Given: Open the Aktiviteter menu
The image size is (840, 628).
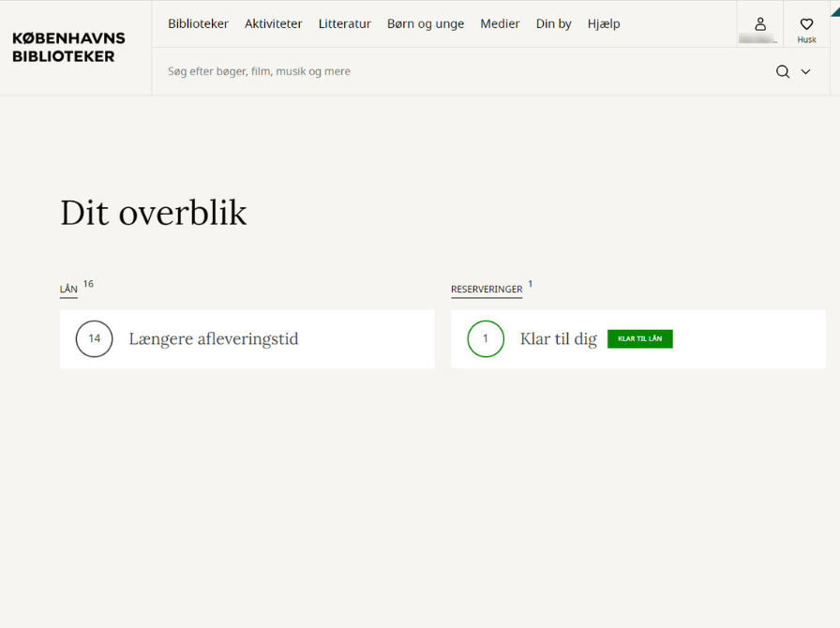Looking at the screenshot, I should click(273, 23).
